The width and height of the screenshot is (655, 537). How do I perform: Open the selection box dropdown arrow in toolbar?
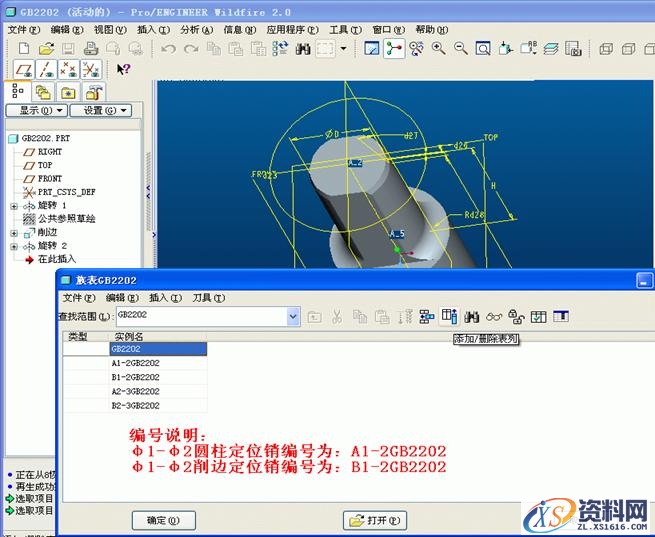pos(343,49)
